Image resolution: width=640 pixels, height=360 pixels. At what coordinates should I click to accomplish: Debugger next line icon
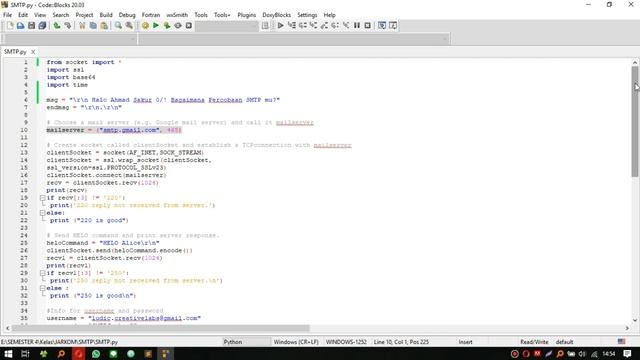pyautogui.click(x=302, y=25)
